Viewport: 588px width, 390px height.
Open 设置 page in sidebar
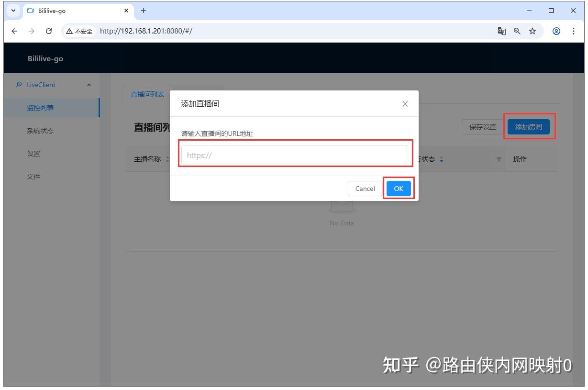coord(33,154)
